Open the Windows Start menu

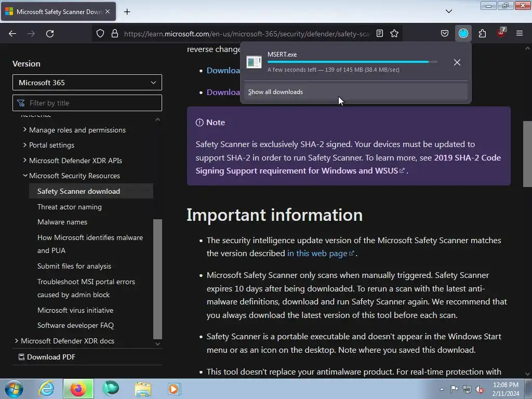point(14,389)
